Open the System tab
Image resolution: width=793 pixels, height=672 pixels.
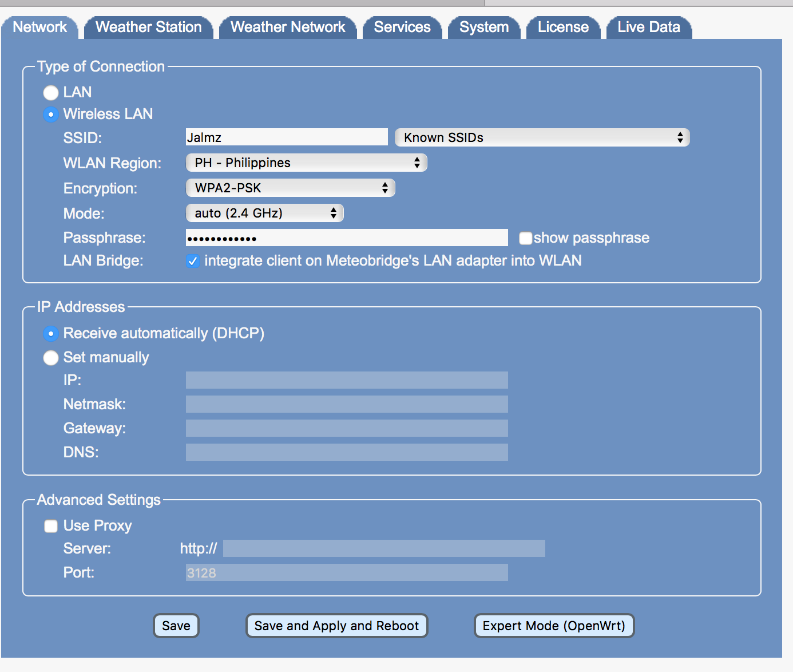point(483,27)
